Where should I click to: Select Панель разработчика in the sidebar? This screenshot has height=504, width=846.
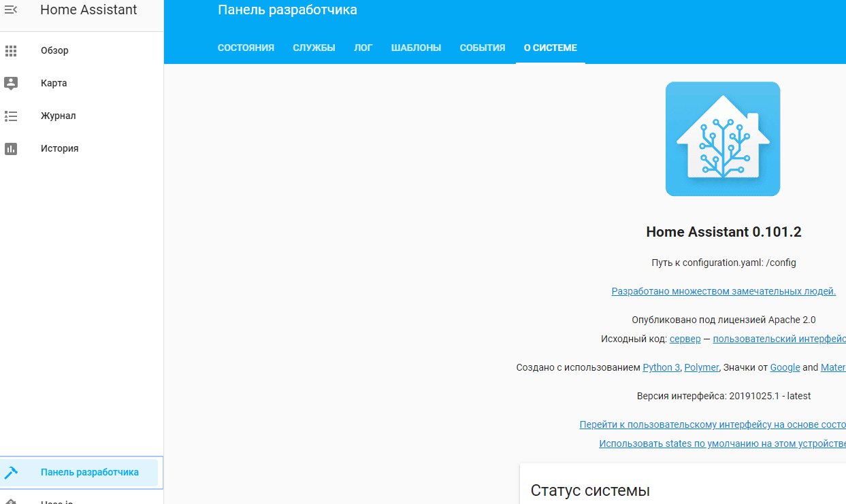(x=82, y=472)
